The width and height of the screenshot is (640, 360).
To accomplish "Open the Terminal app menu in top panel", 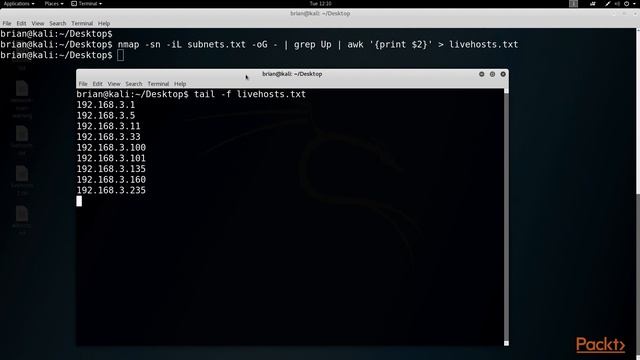I will click(87, 4).
